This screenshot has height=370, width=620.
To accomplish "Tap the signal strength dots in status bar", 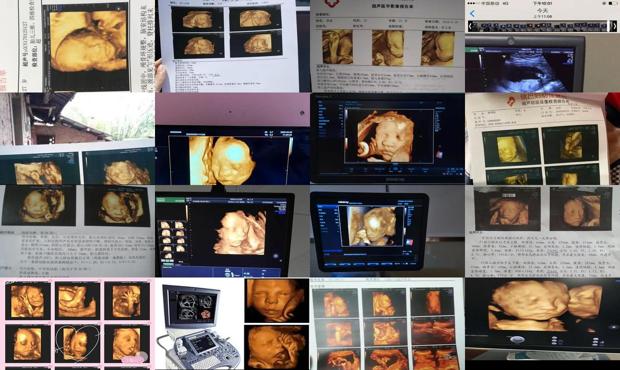I will tap(472, 3).
